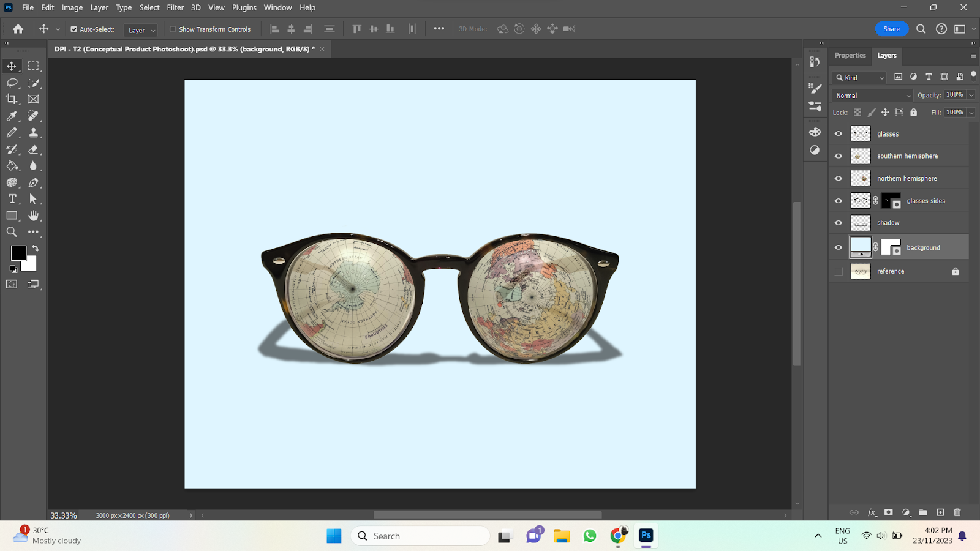The image size is (980, 551).
Task: Select the Rectangle shape tool
Action: pos(12,216)
